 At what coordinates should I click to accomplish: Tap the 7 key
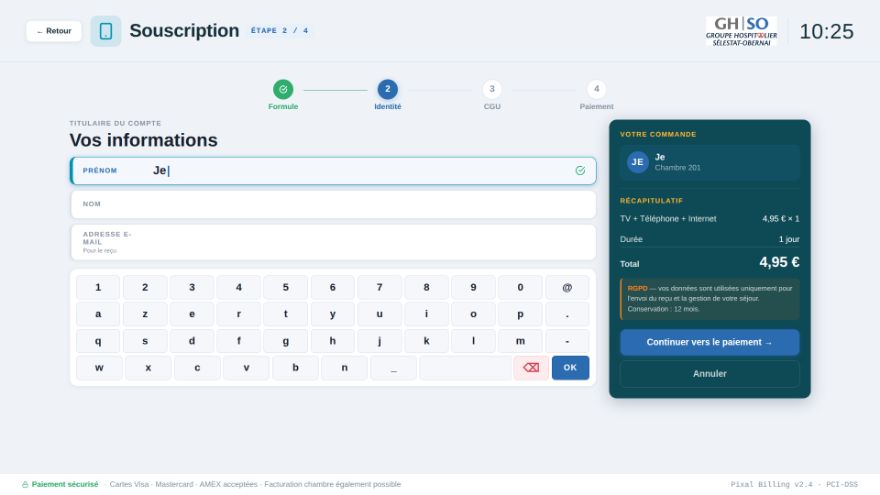(379, 287)
